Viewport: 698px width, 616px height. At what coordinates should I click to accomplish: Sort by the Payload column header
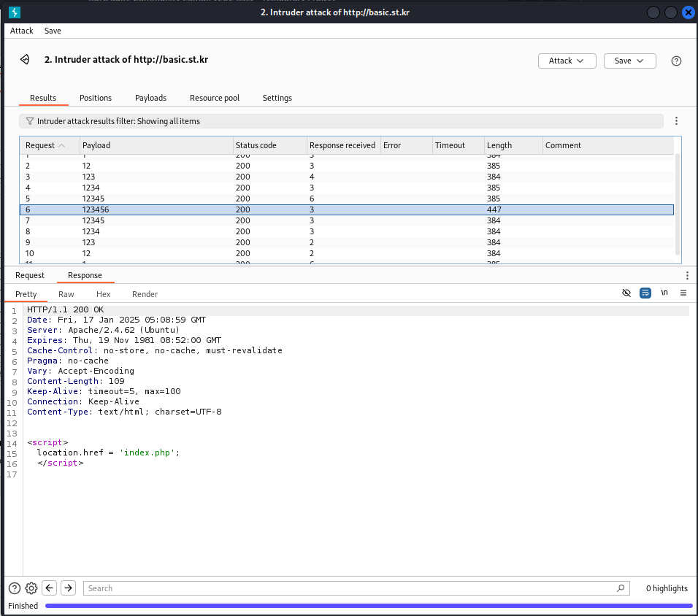(156, 145)
